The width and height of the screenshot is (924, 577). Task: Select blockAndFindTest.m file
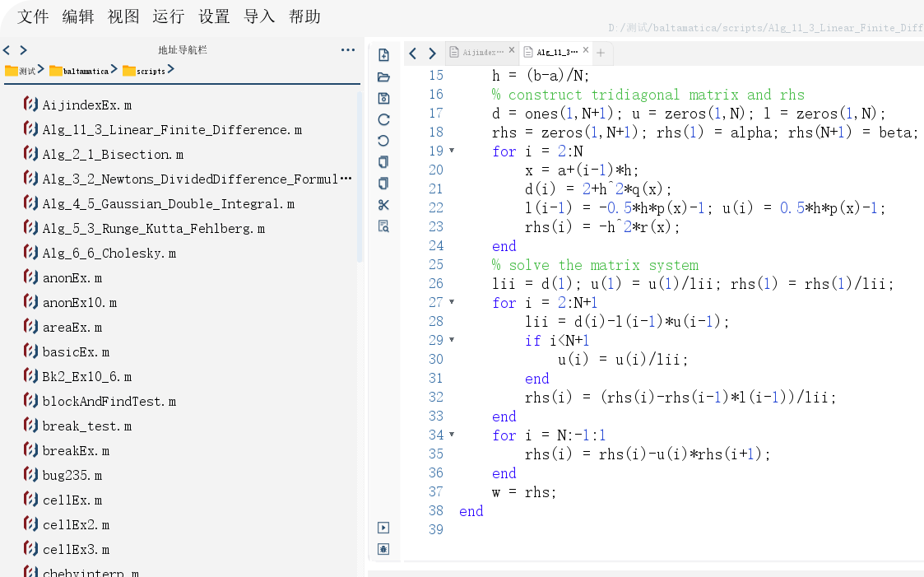pos(100,402)
